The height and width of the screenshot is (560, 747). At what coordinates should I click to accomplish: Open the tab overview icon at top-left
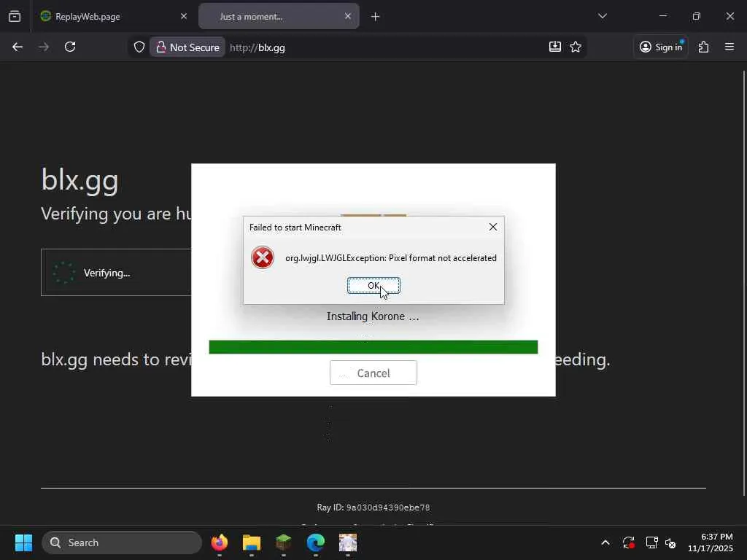(x=15, y=16)
